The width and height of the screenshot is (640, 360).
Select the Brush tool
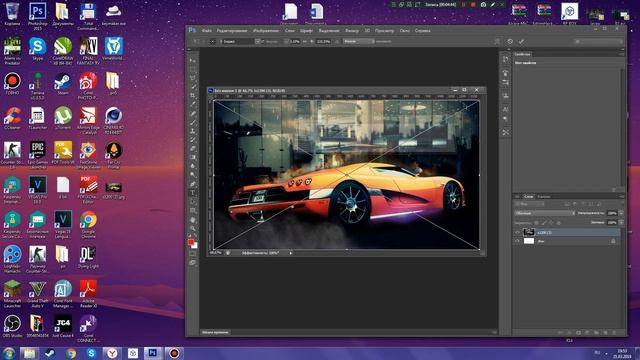click(193, 122)
